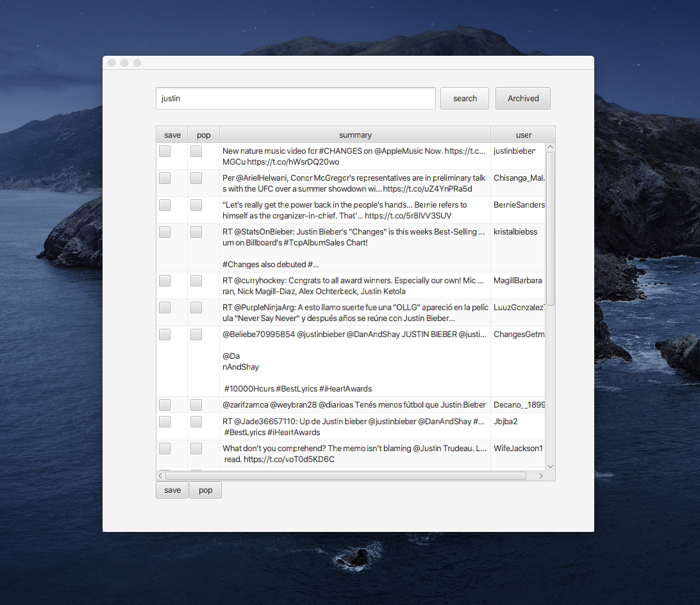Check pop box for WifeJackson1 row

click(x=196, y=448)
